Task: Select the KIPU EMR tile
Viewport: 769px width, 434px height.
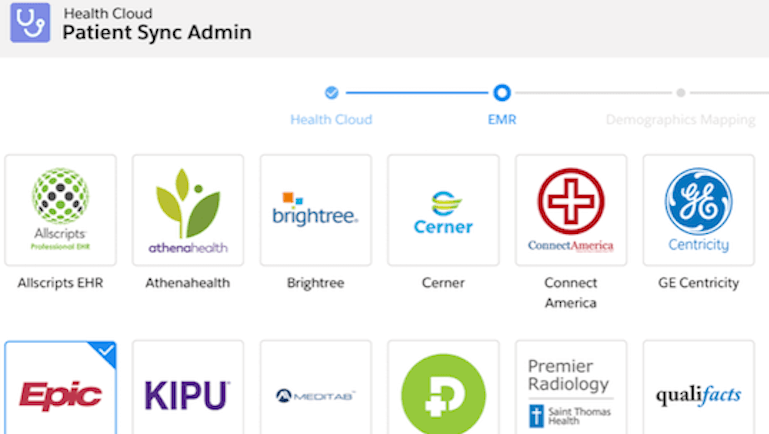Action: pos(188,388)
